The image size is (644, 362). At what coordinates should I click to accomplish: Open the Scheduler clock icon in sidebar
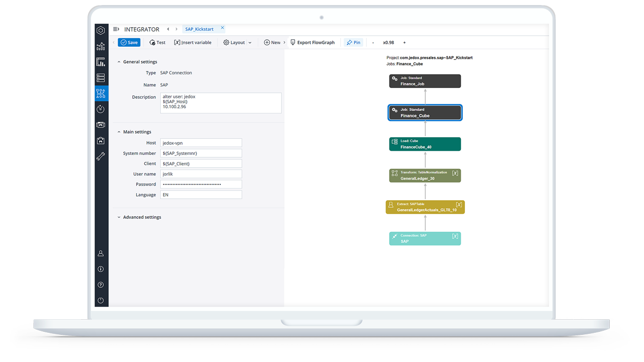pyautogui.click(x=101, y=109)
